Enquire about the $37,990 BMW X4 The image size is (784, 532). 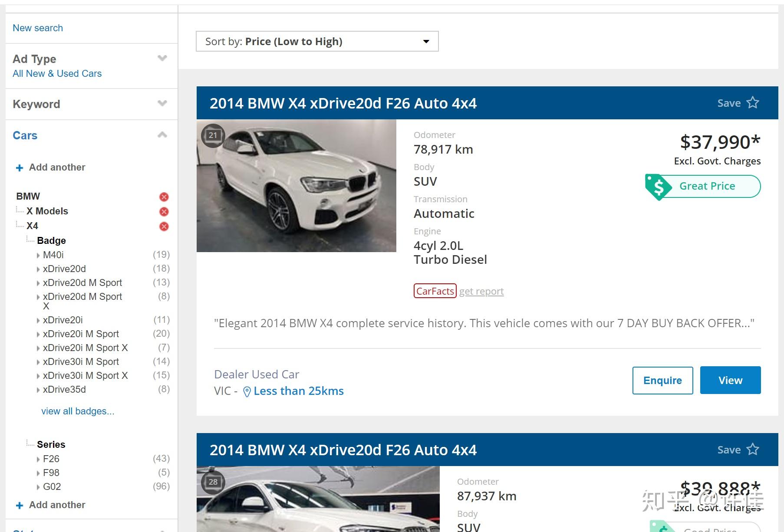(662, 380)
